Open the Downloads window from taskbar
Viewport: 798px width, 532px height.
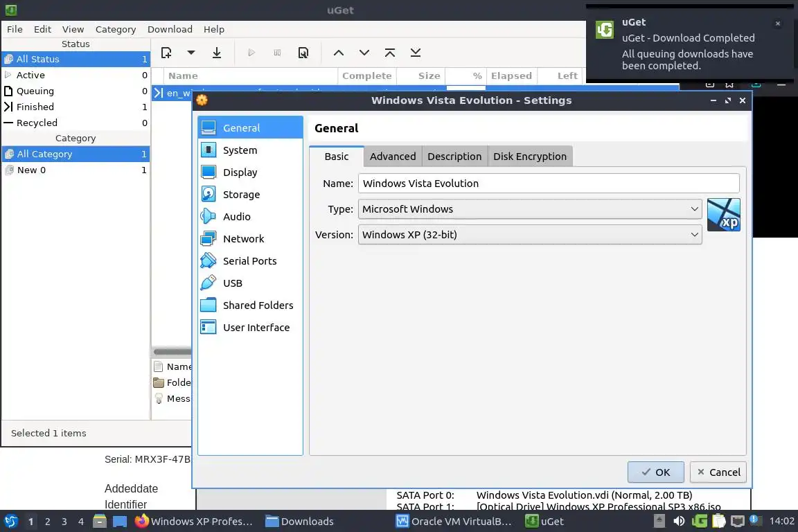tap(300, 522)
